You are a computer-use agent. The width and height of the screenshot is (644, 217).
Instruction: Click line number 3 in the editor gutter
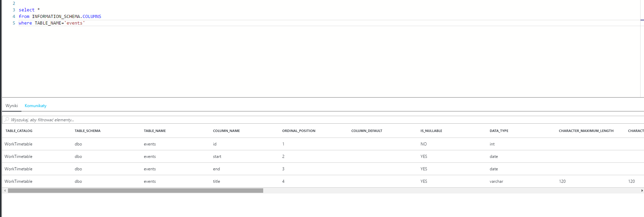14,10
